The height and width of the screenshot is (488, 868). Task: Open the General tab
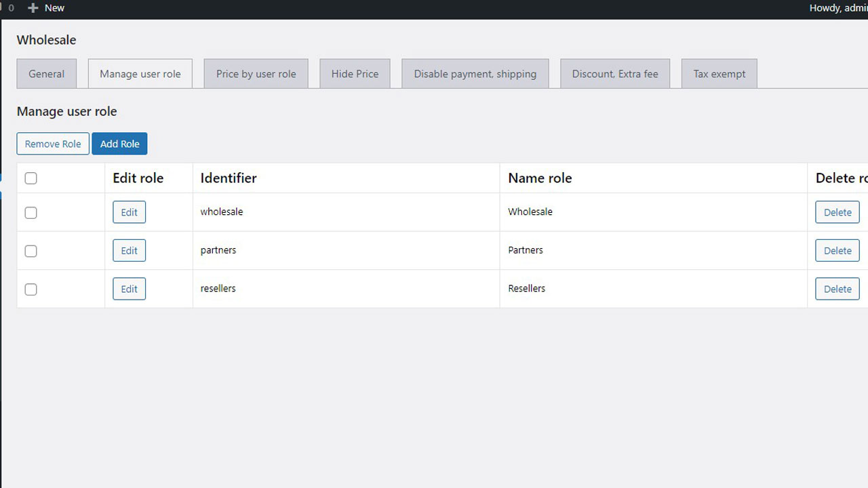point(47,74)
